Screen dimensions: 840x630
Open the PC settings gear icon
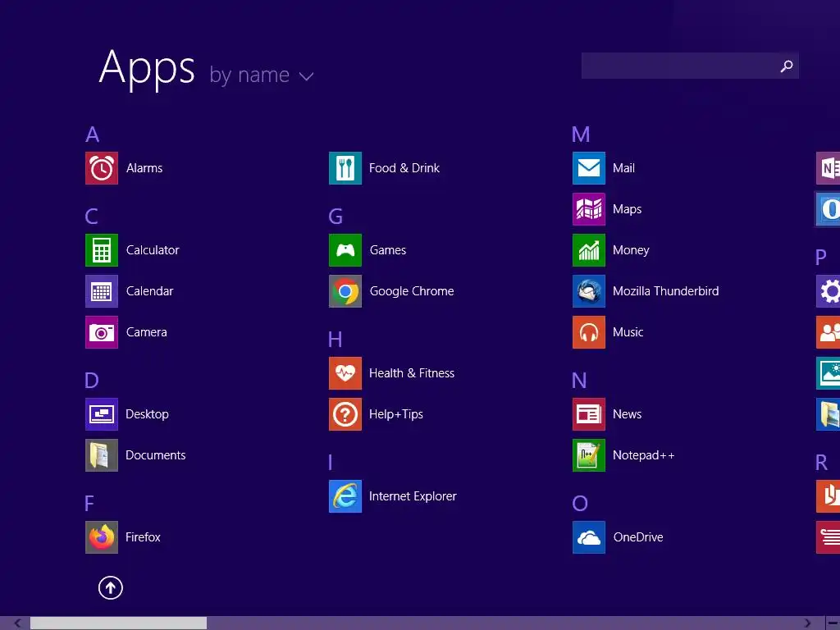(829, 291)
